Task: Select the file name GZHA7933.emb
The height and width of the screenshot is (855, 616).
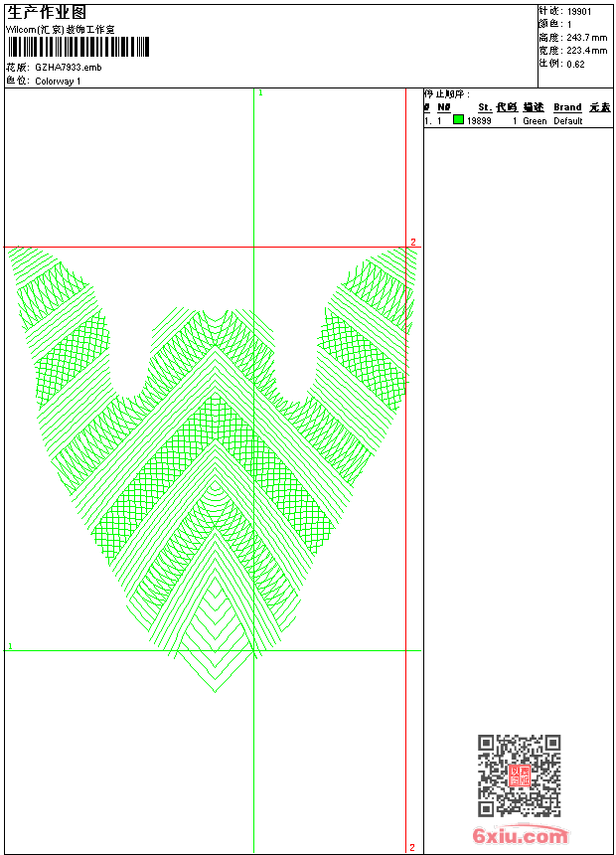Action: [69, 68]
